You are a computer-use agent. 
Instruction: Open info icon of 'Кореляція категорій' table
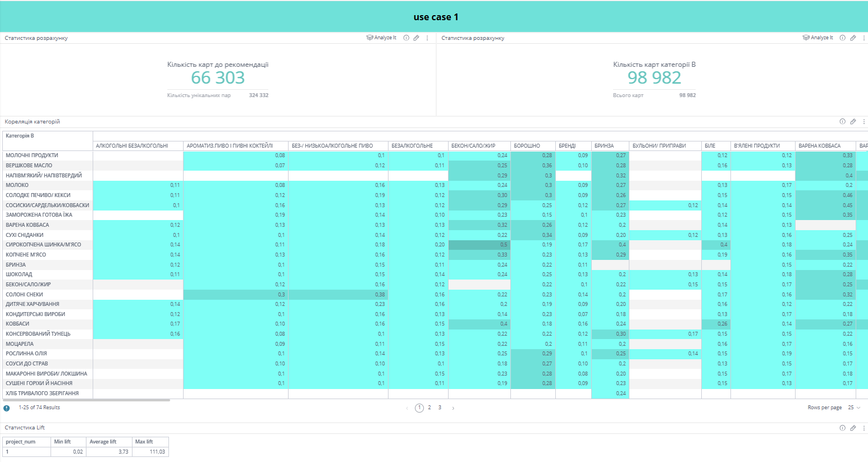(x=842, y=121)
